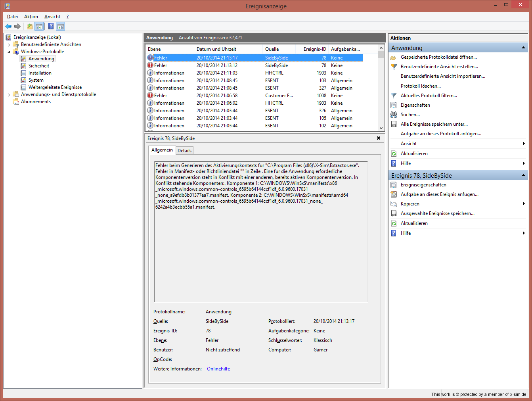Switch to the Details tab
The width and height of the screenshot is (532, 401).
point(184,151)
